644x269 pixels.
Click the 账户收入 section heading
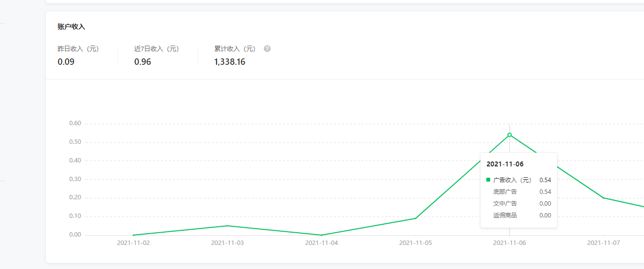[x=71, y=27]
